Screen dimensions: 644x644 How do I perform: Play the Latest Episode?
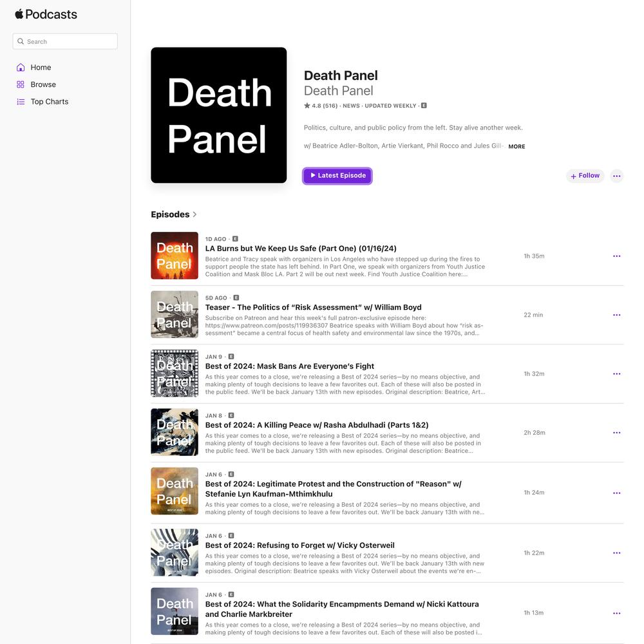[337, 176]
